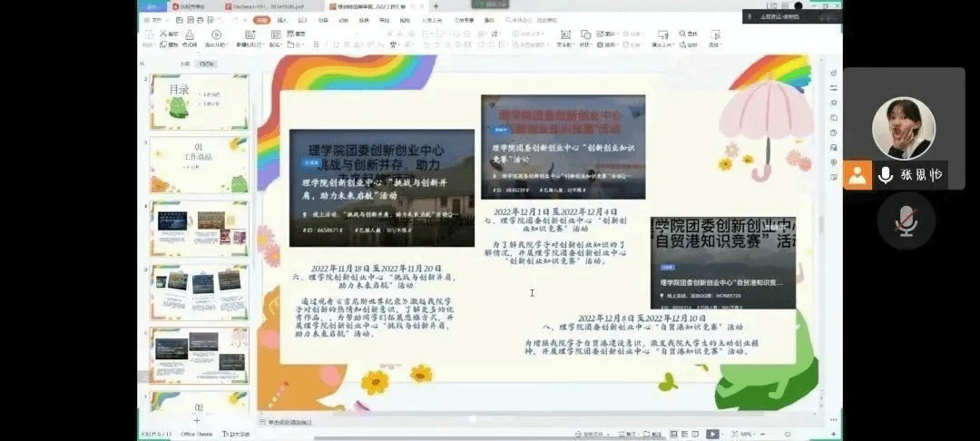Open a new document tab with plus button
980x441 pixels.
click(436, 6)
